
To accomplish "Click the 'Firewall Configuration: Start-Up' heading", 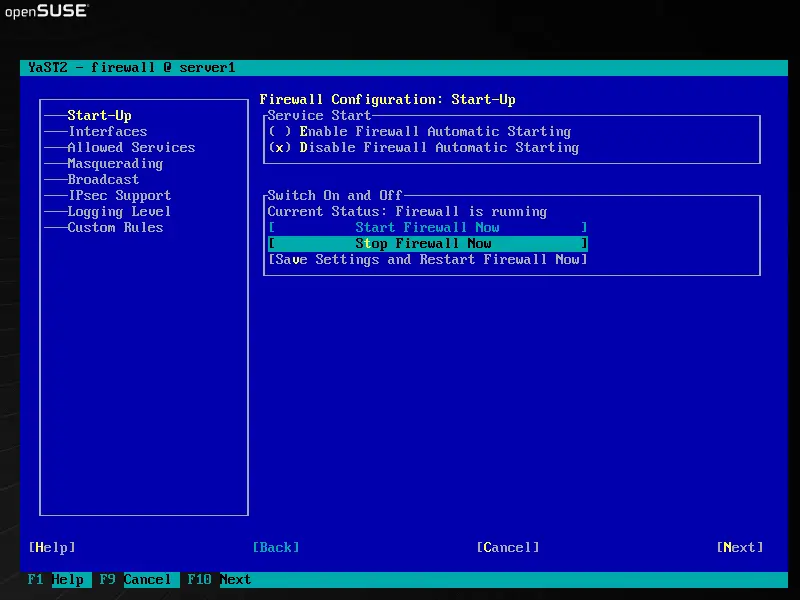I will coord(388,99).
